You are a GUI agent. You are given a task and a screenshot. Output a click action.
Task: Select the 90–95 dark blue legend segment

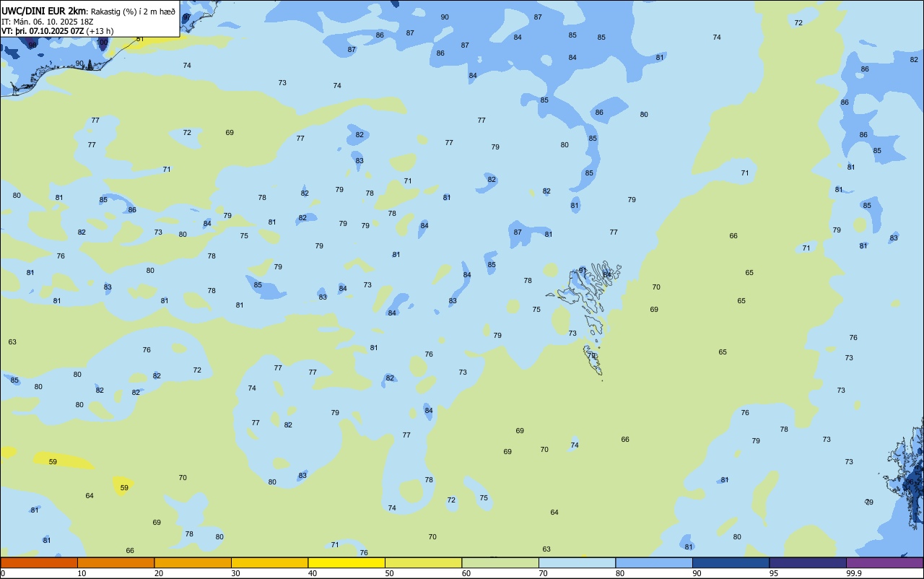[x=731, y=562]
